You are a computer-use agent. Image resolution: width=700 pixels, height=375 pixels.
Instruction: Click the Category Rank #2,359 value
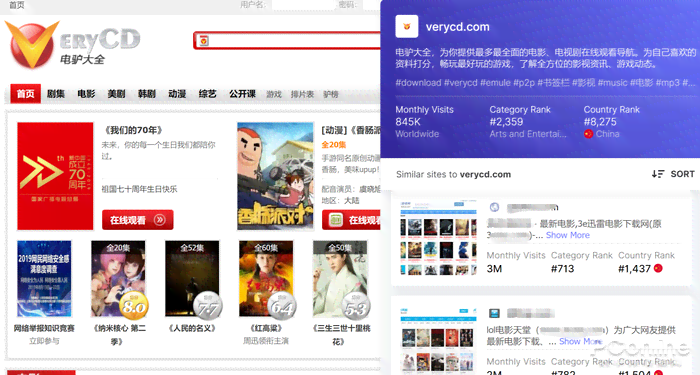pyautogui.click(x=506, y=122)
